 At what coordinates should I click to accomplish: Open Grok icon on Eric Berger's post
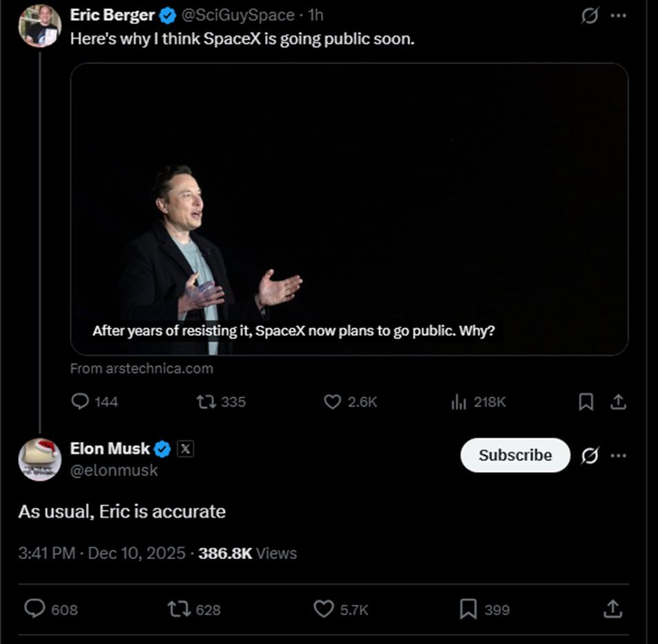tap(590, 15)
